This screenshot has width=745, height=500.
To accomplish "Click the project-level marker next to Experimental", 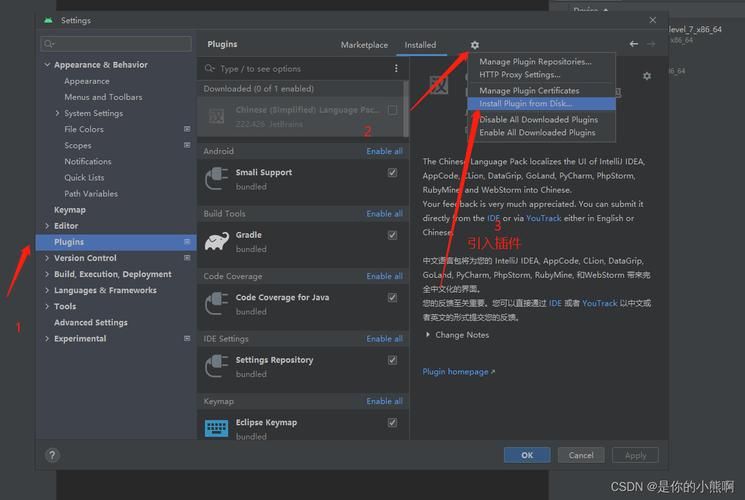I will tap(187, 338).
